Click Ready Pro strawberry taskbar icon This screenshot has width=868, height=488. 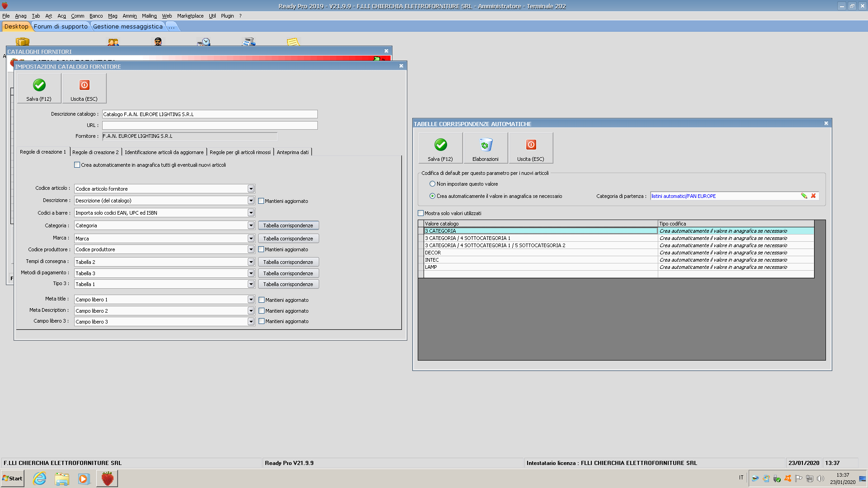pyautogui.click(x=107, y=478)
